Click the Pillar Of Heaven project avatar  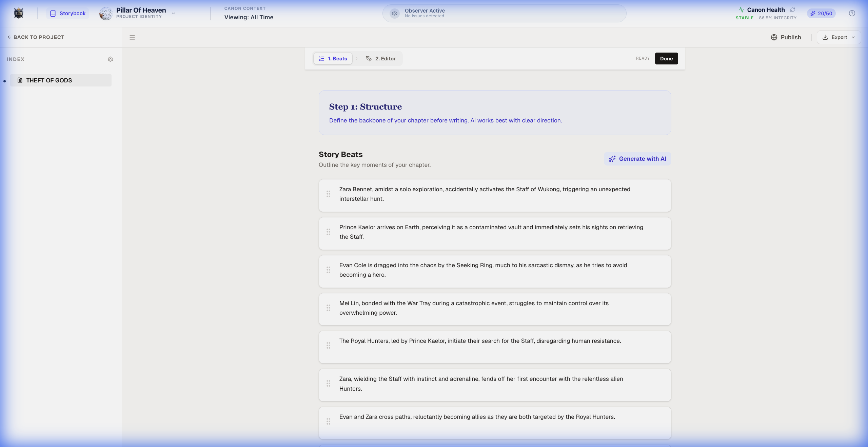[106, 13]
